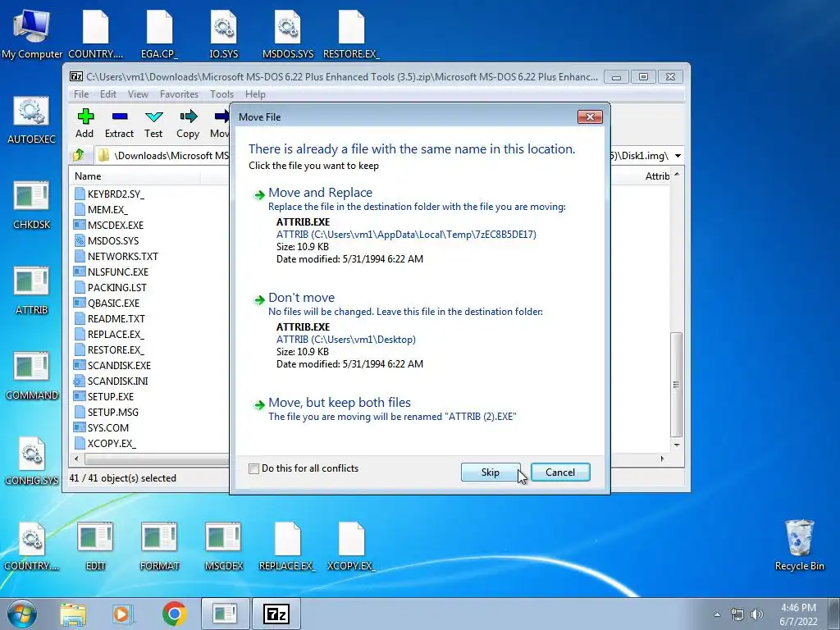Select the EDIT desktop icon

(95, 546)
